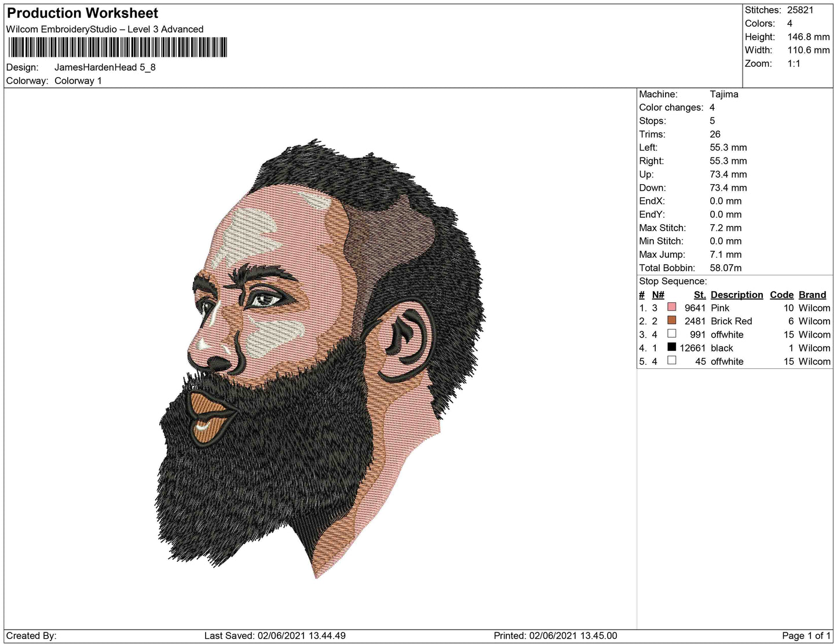Click the stitch count '991' for offwhite

tap(698, 334)
